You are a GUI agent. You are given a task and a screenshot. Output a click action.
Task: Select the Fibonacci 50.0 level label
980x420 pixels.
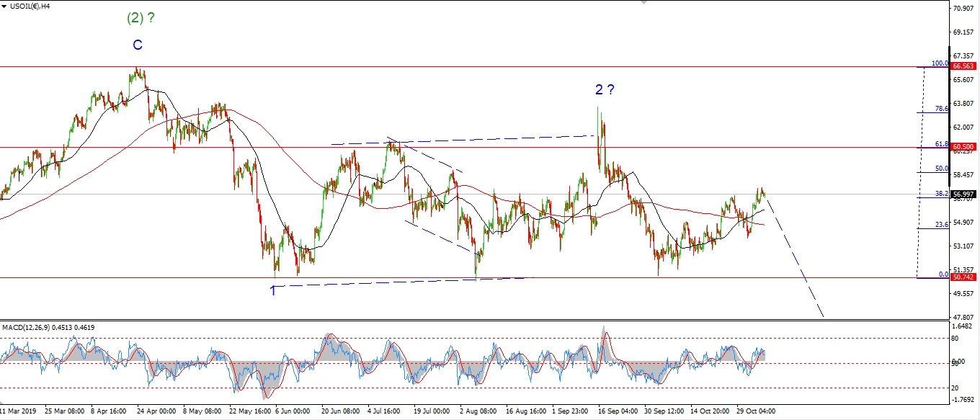(x=941, y=169)
